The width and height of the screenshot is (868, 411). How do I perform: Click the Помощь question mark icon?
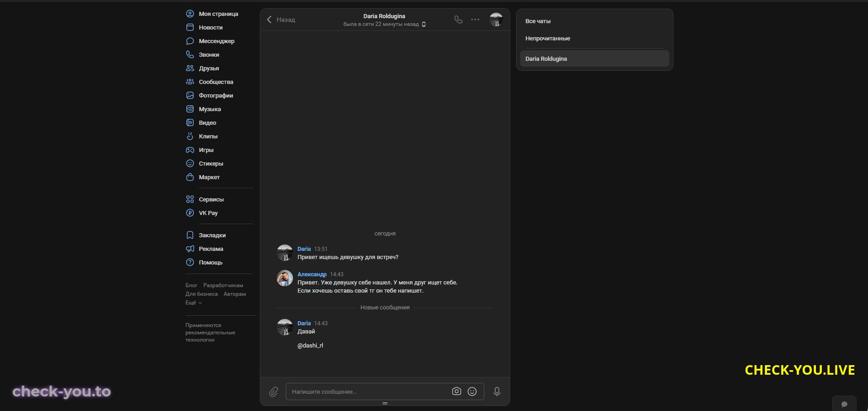coord(190,263)
